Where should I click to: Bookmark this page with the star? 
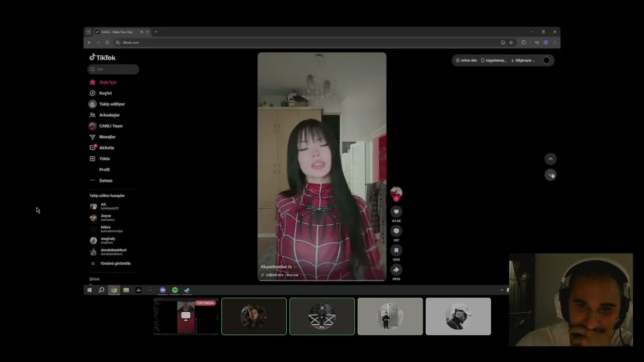coord(511,42)
